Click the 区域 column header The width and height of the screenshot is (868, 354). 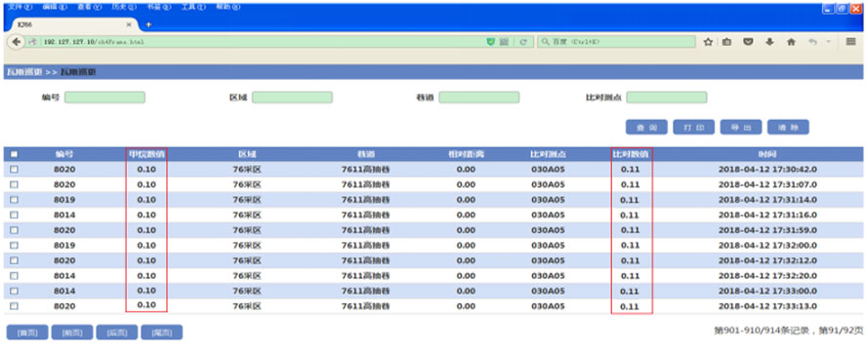click(247, 154)
